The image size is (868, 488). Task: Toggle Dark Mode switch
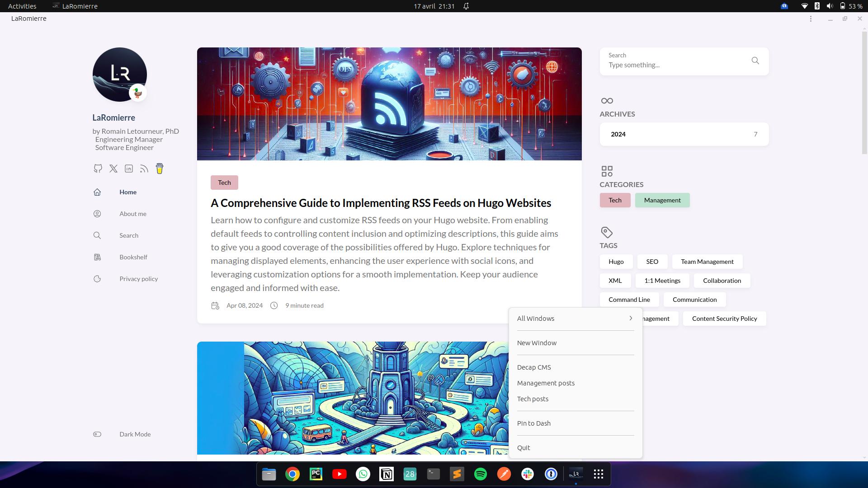[x=97, y=434]
